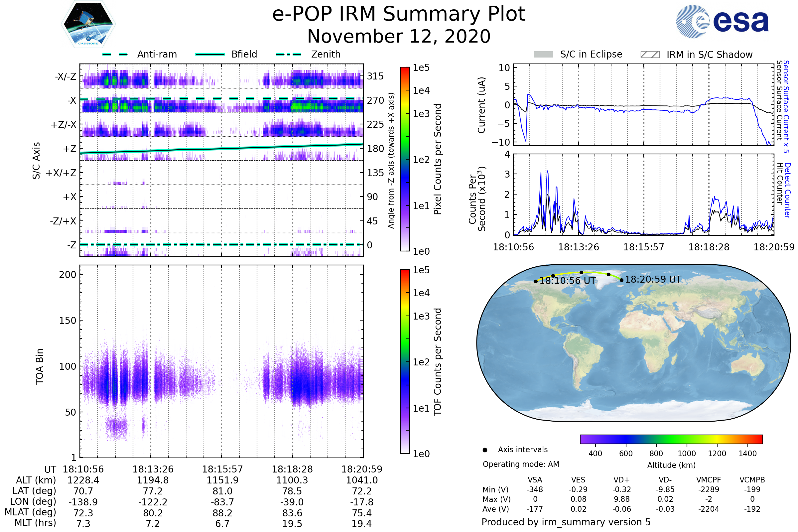
Task: Click the MLAT (deg) row label
Action: pyautogui.click(x=31, y=512)
